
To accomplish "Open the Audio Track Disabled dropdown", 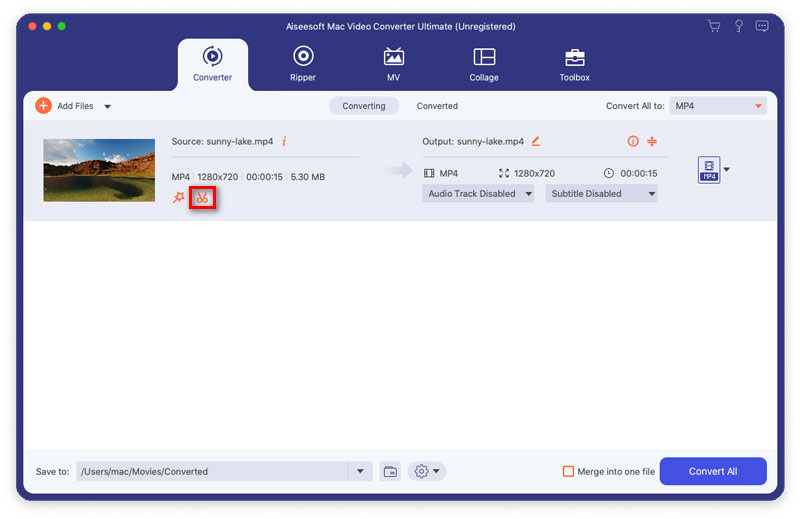I will click(x=478, y=193).
